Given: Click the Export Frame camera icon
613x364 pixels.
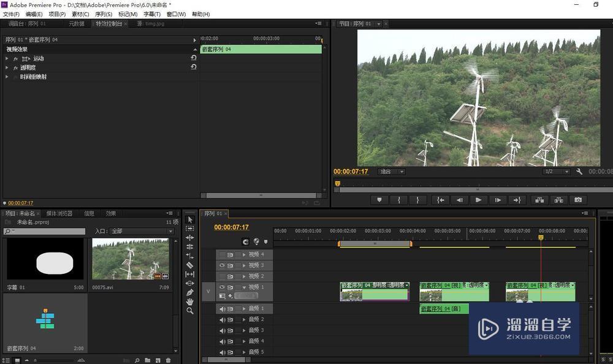Looking at the screenshot, I should point(577,200).
